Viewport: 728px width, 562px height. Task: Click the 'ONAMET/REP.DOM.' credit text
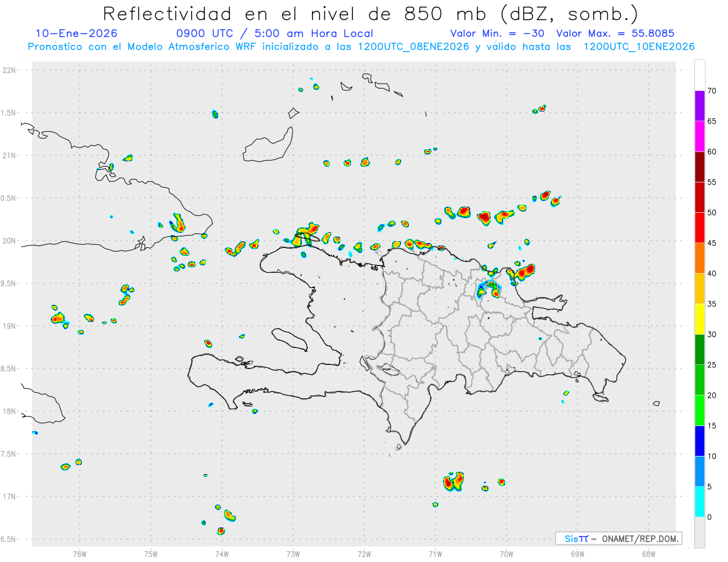click(x=640, y=538)
